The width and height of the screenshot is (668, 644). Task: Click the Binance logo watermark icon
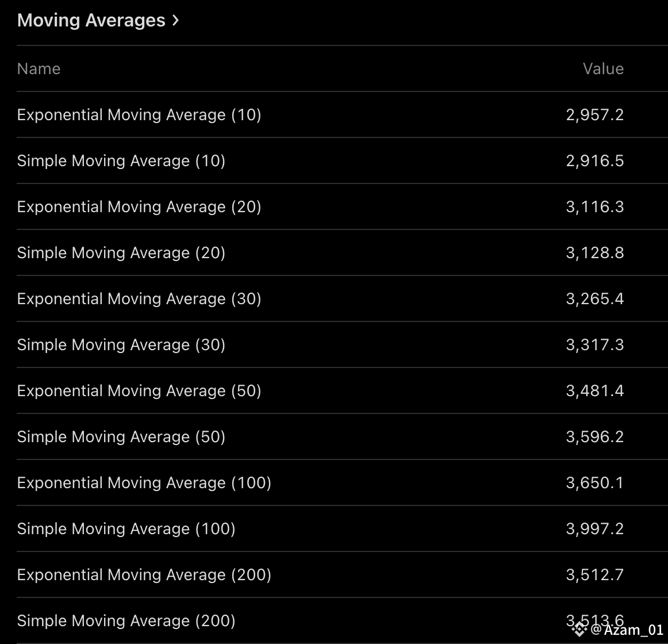click(x=579, y=630)
